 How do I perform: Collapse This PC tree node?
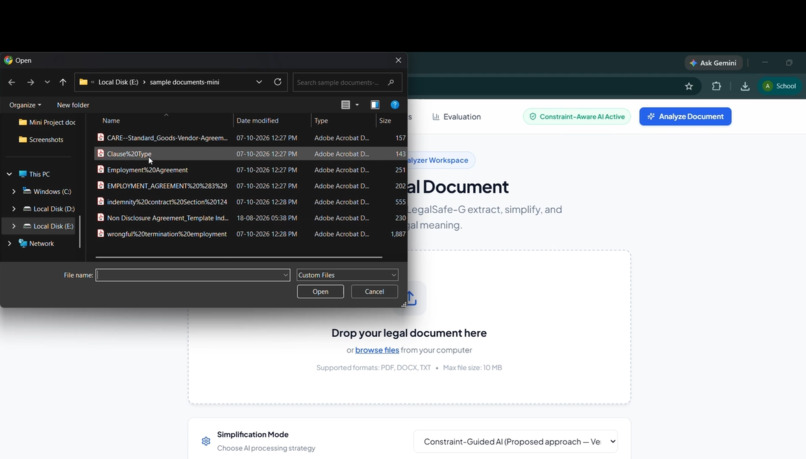(9, 174)
